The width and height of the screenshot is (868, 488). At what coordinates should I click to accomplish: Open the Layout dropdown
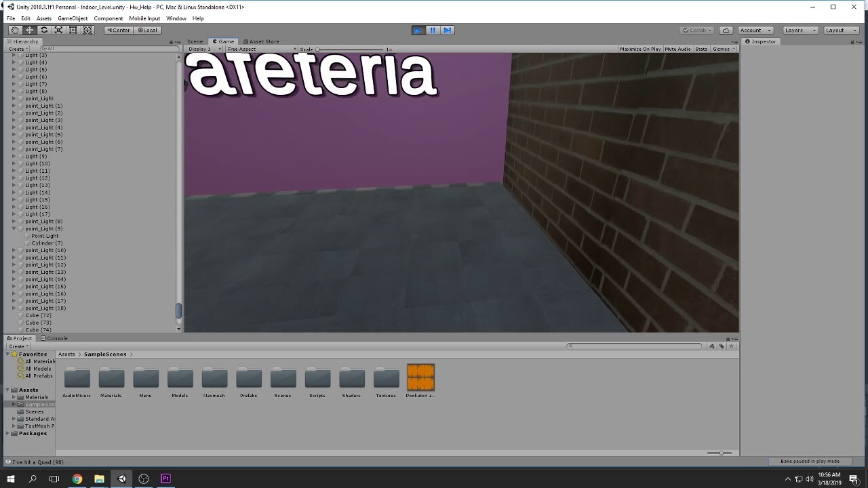click(840, 30)
